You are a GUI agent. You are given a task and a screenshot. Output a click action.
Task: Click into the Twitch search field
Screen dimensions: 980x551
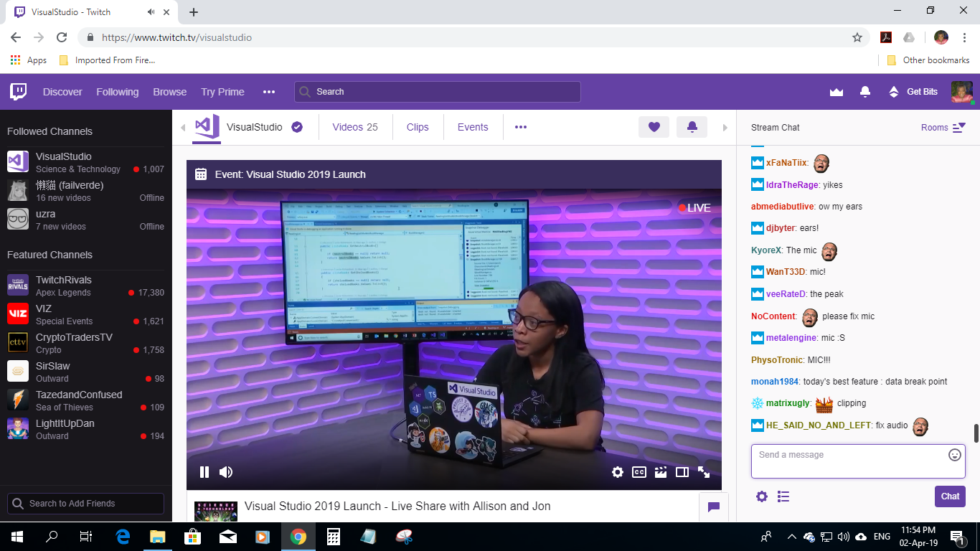point(437,92)
